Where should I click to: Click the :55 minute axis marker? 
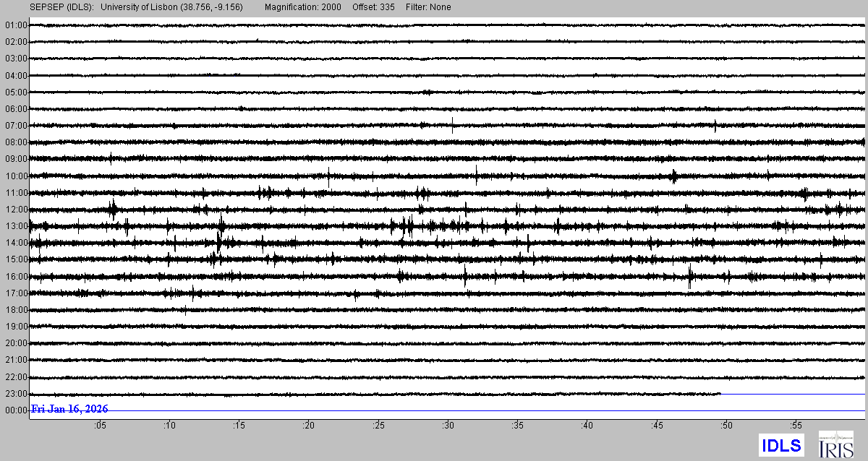[795, 426]
